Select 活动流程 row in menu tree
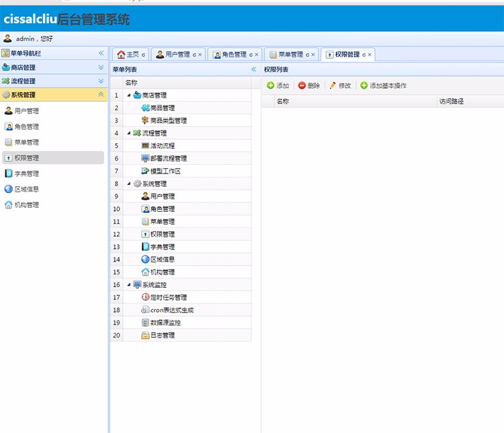Viewport: 504px width, 433px height. pyautogui.click(x=181, y=146)
